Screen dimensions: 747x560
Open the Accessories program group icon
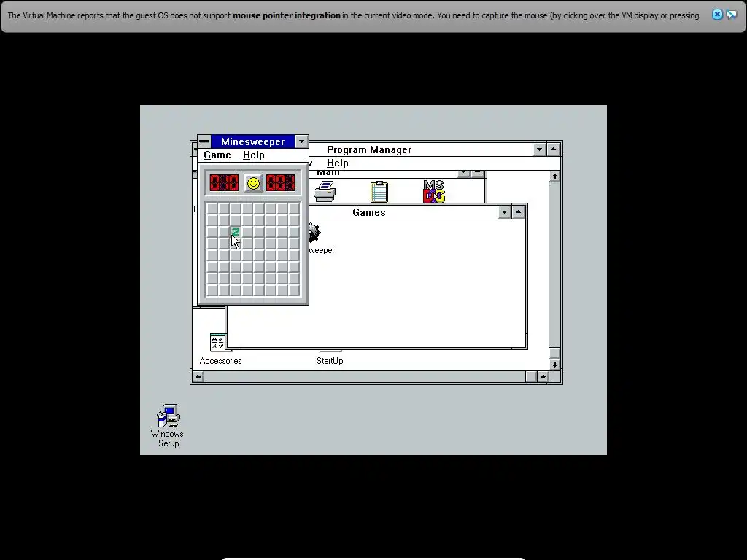pos(217,343)
